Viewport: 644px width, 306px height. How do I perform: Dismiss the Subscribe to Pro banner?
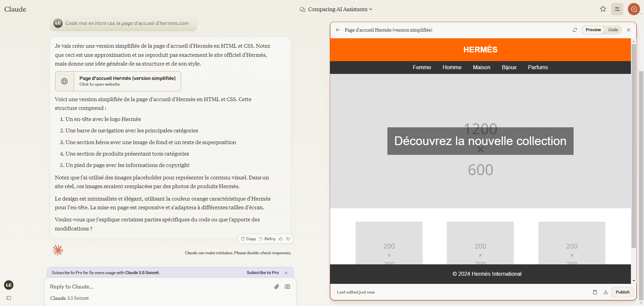286,273
